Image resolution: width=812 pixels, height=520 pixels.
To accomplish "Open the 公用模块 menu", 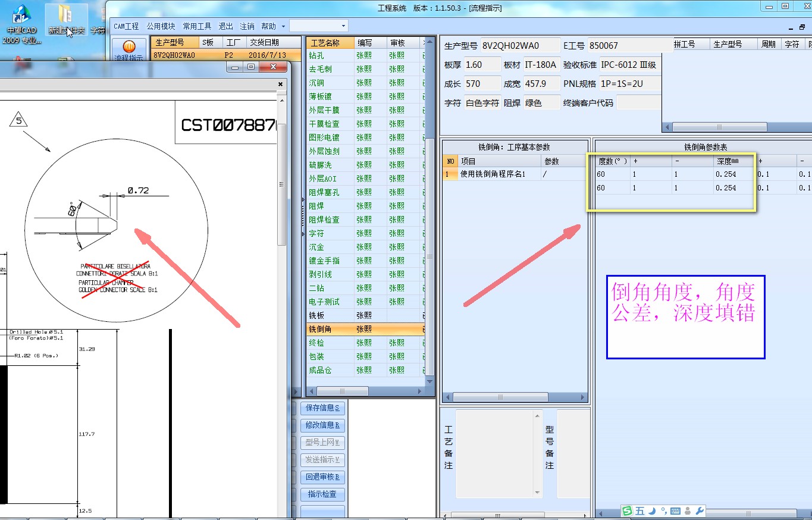I will (x=161, y=26).
